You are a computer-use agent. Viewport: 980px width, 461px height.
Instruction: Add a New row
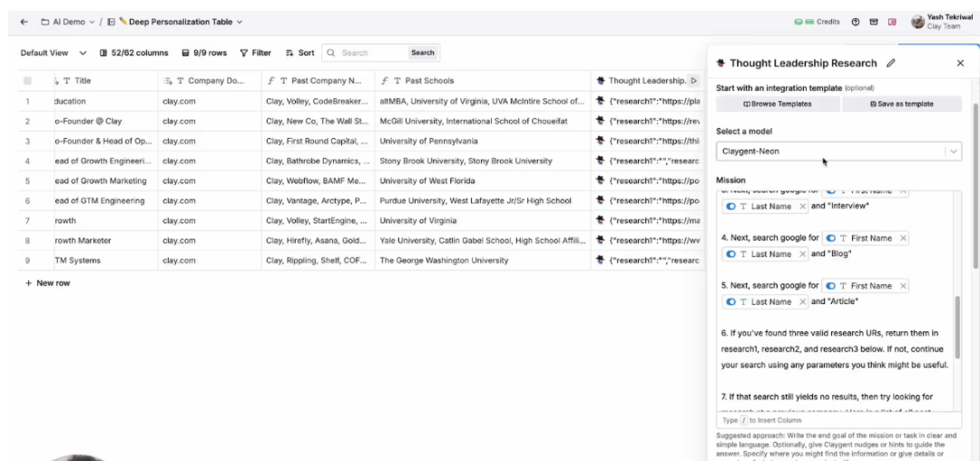point(47,283)
